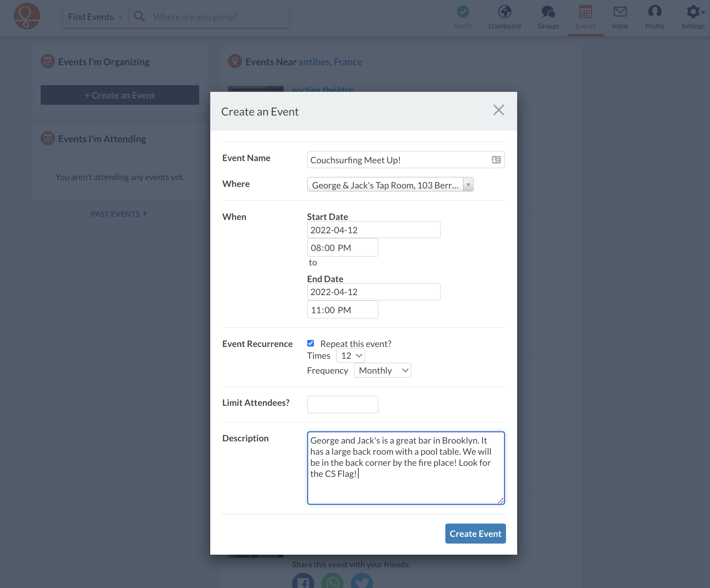The height and width of the screenshot is (588, 710).
Task: Click the search magnifier icon
Action: click(139, 16)
